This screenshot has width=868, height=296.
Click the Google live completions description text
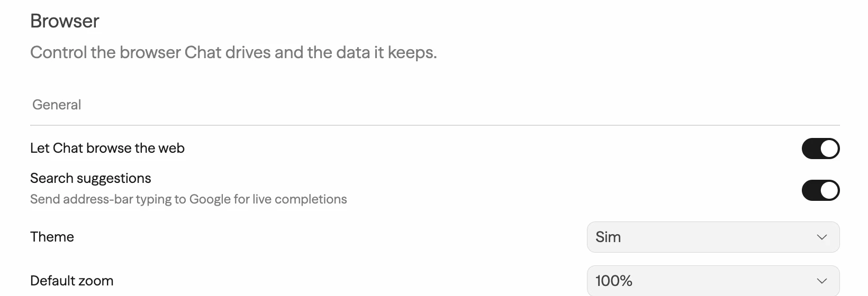pyautogui.click(x=188, y=199)
